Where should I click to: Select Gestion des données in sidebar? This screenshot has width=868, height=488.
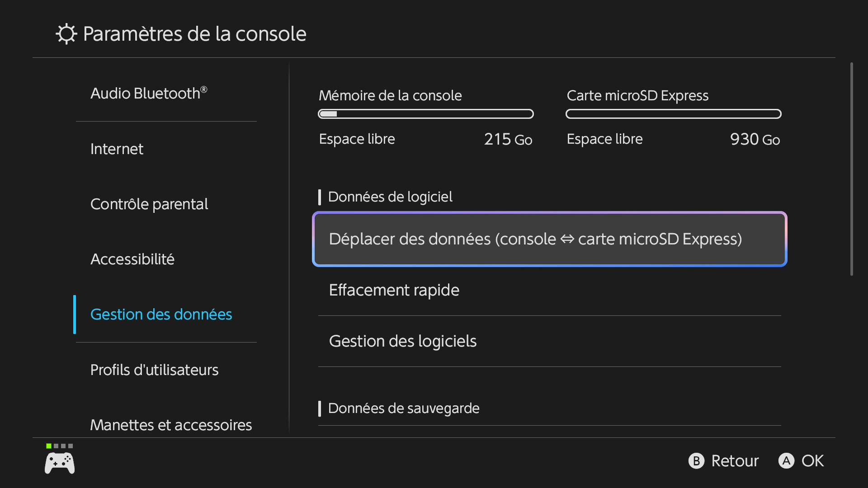(161, 314)
